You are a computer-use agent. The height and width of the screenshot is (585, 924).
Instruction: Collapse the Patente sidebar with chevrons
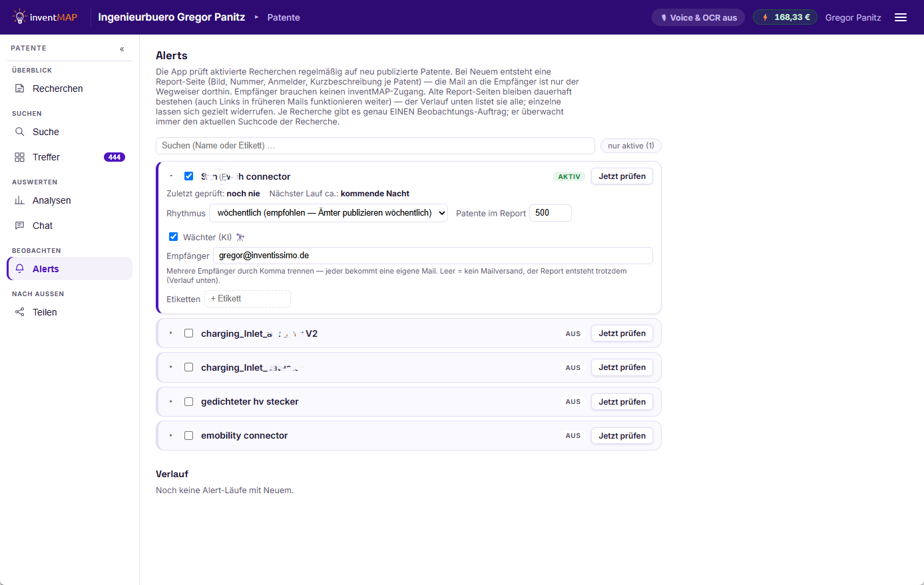tap(122, 49)
